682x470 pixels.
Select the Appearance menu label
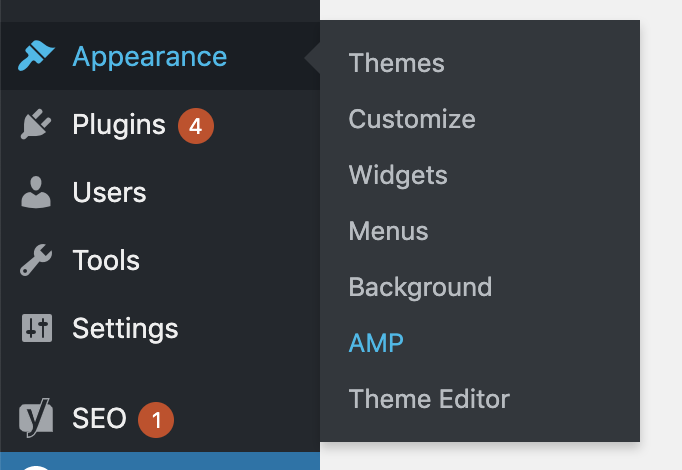click(x=150, y=57)
